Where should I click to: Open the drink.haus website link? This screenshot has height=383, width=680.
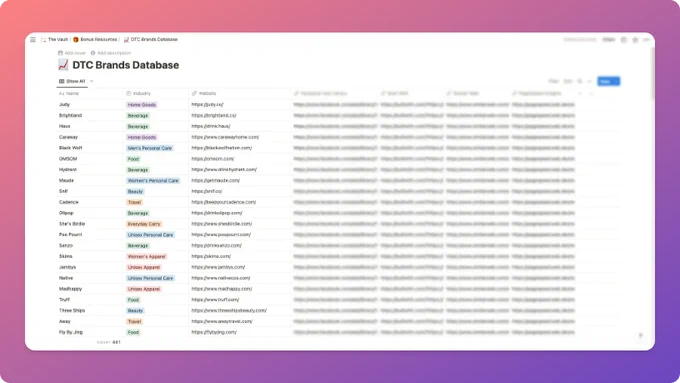tap(211, 126)
